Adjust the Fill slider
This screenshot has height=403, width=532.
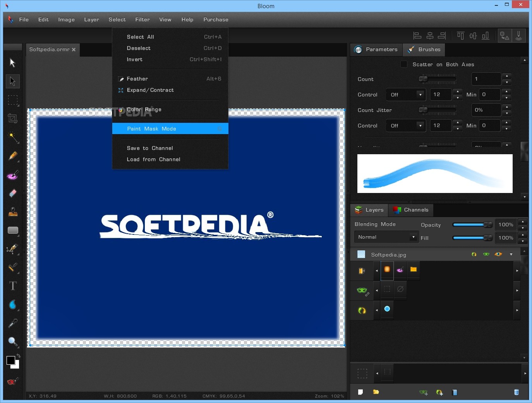pyautogui.click(x=472, y=238)
